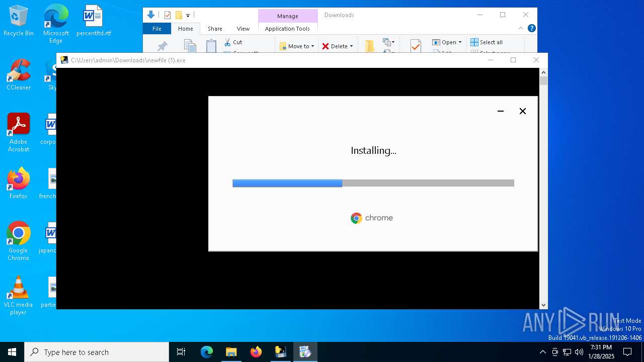Viewport: 644px width, 362px height.
Task: Click the newfile exe taskbar icon
Action: [280, 352]
